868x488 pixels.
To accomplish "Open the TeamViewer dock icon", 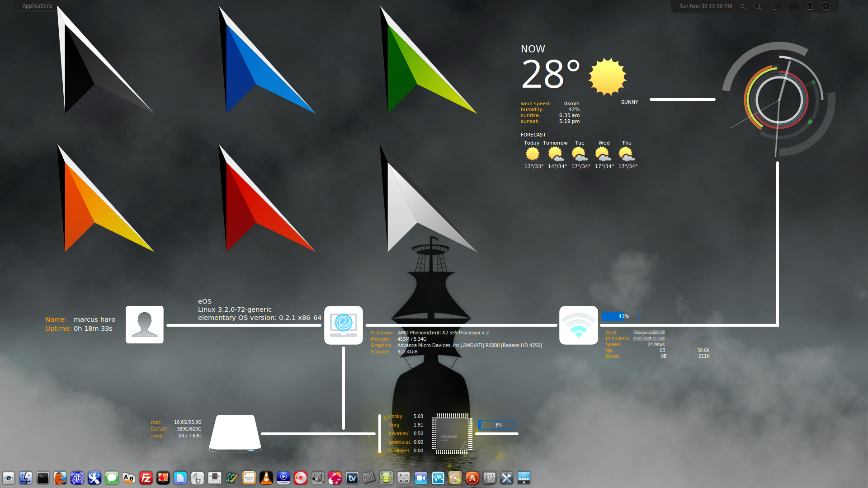I will [x=352, y=478].
